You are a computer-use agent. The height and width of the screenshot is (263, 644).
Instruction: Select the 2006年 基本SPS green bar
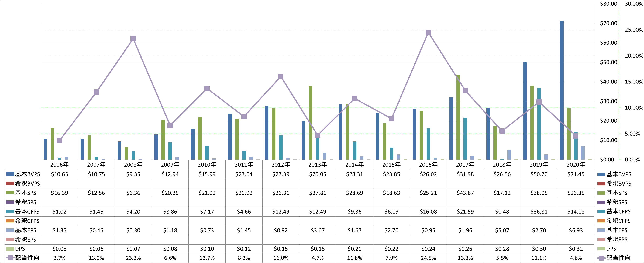point(53,144)
